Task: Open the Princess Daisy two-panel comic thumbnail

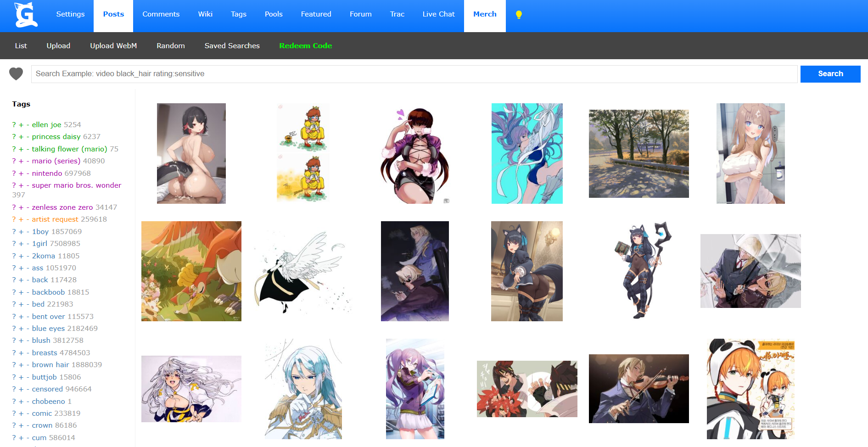Action: pos(303,153)
